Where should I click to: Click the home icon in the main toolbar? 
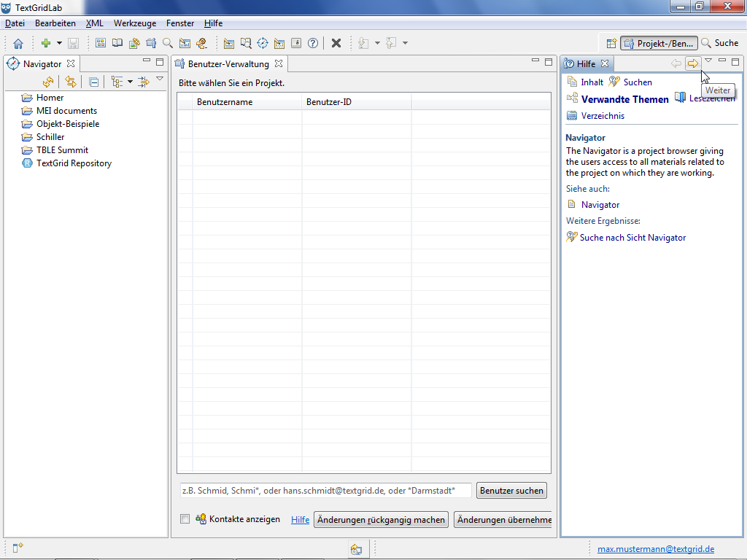tap(18, 44)
